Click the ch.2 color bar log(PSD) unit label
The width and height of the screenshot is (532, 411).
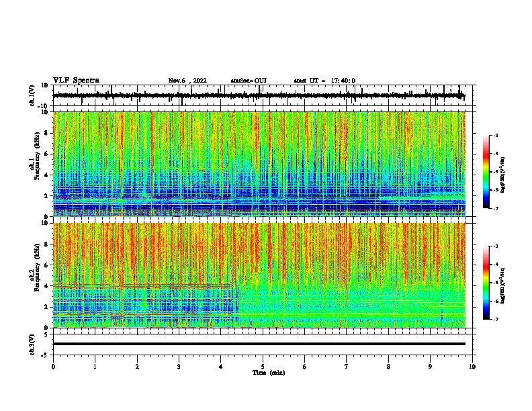click(x=503, y=286)
